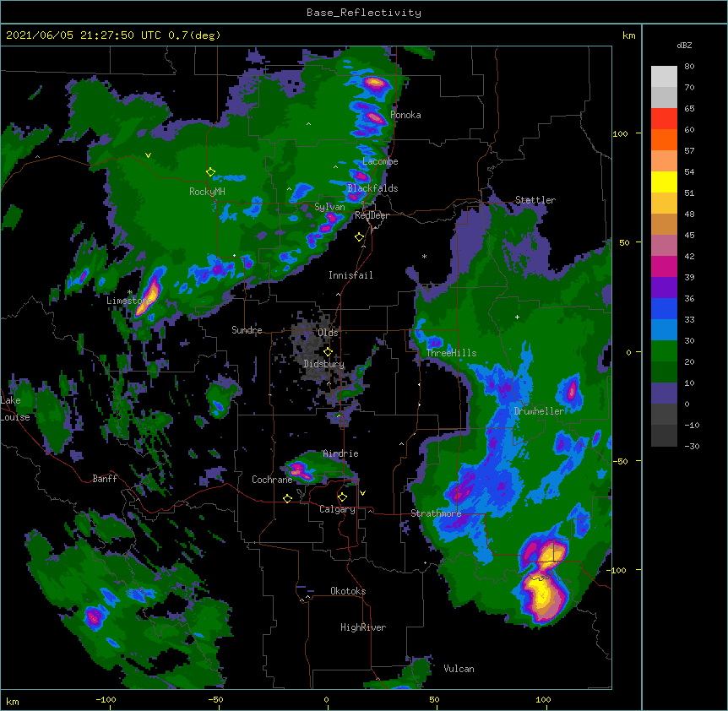Image resolution: width=728 pixels, height=711 pixels.
Task: Click the Sylvan label
Action: (329, 207)
